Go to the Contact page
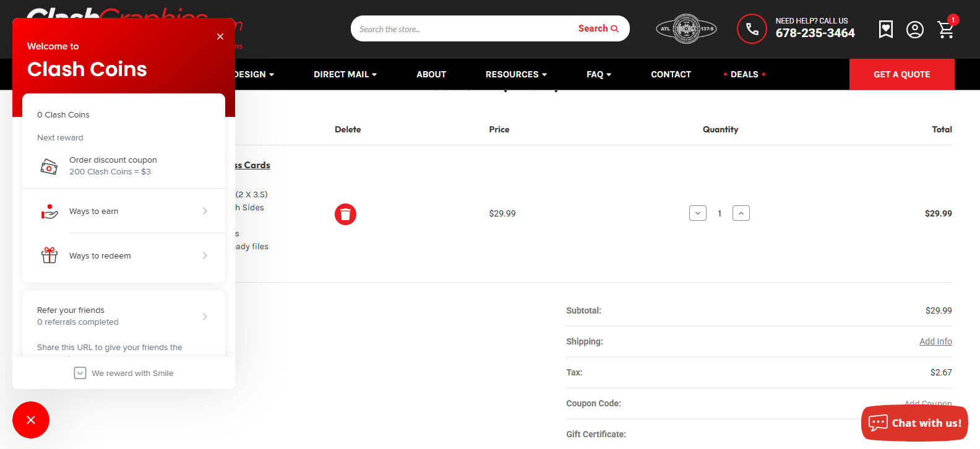 click(671, 74)
